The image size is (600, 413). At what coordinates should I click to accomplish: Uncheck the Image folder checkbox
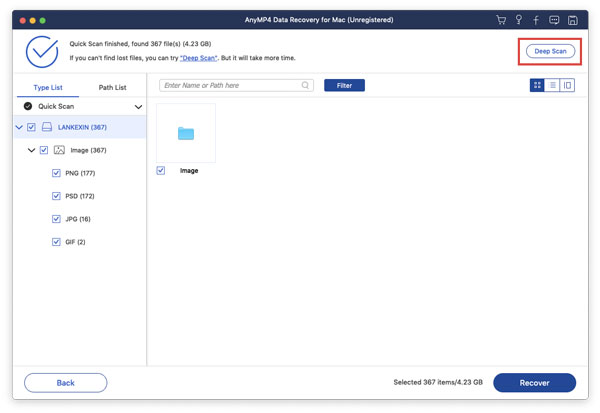(161, 170)
